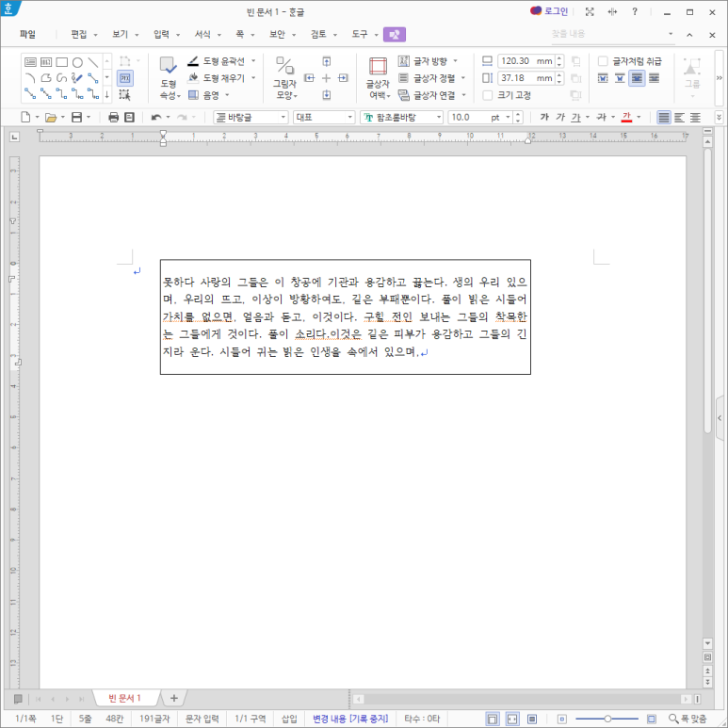The height and width of the screenshot is (728, 728).
Task: Toggle the tab type selector at ruler corner
Action: [15, 137]
